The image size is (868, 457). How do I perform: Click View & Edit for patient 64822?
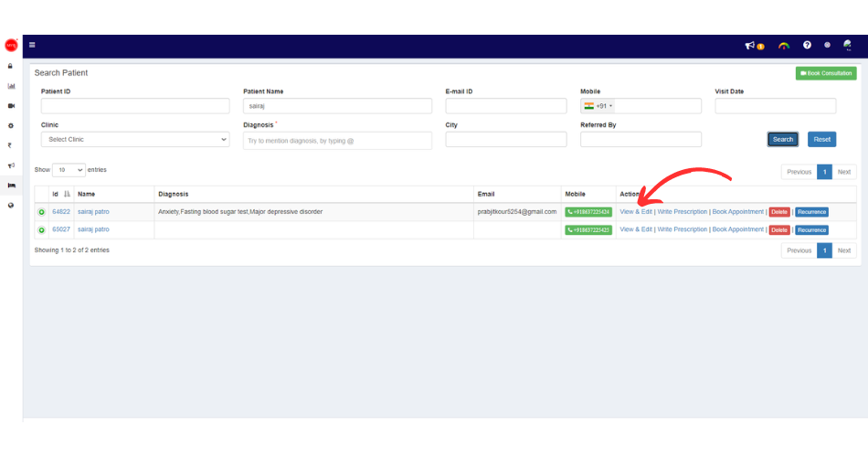click(636, 212)
